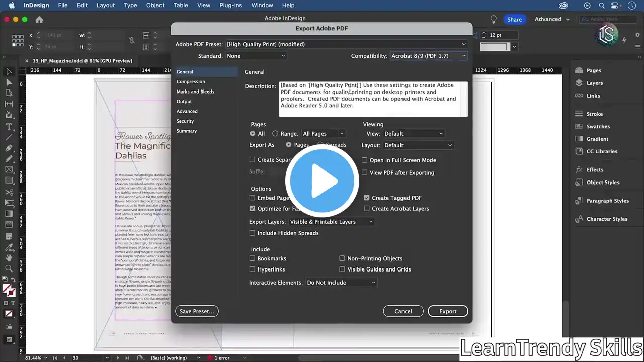Show the Stroke panel

click(x=589, y=114)
